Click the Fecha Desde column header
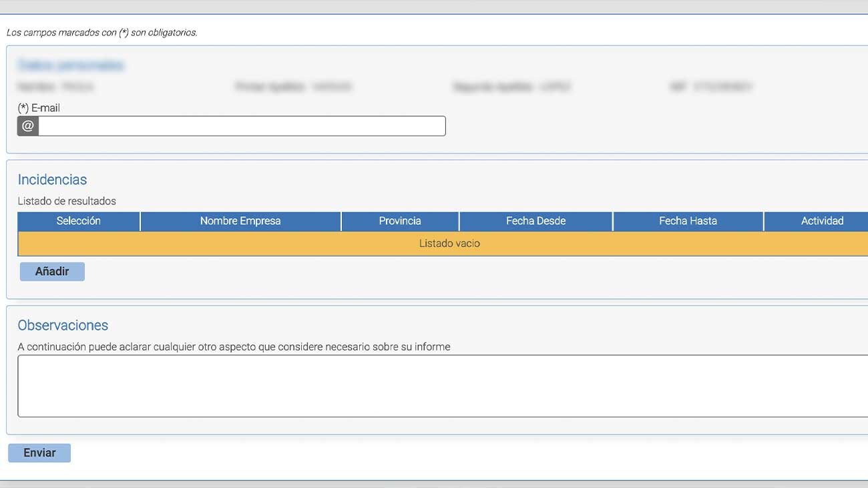Viewport: 868px width, 488px height. pyautogui.click(x=535, y=220)
